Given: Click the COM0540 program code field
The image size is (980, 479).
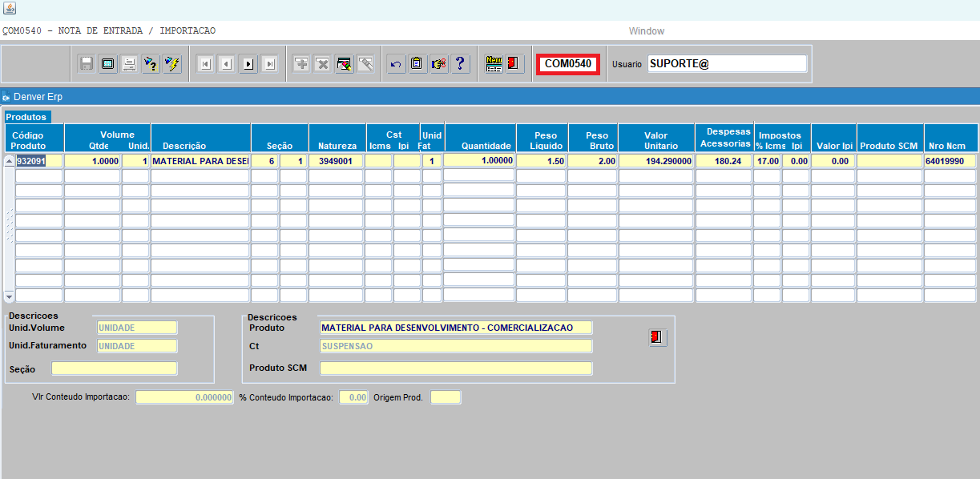Looking at the screenshot, I should (x=568, y=63).
